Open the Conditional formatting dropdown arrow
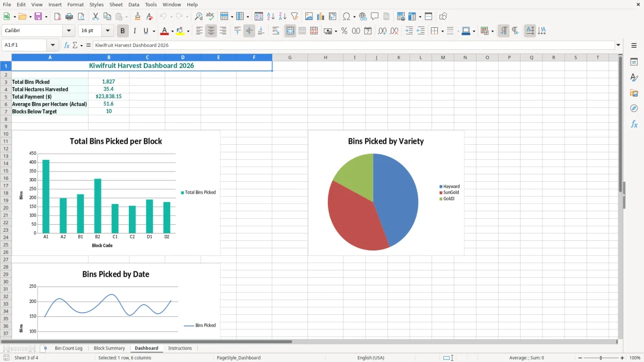The height and width of the screenshot is (362, 644). pos(492,31)
